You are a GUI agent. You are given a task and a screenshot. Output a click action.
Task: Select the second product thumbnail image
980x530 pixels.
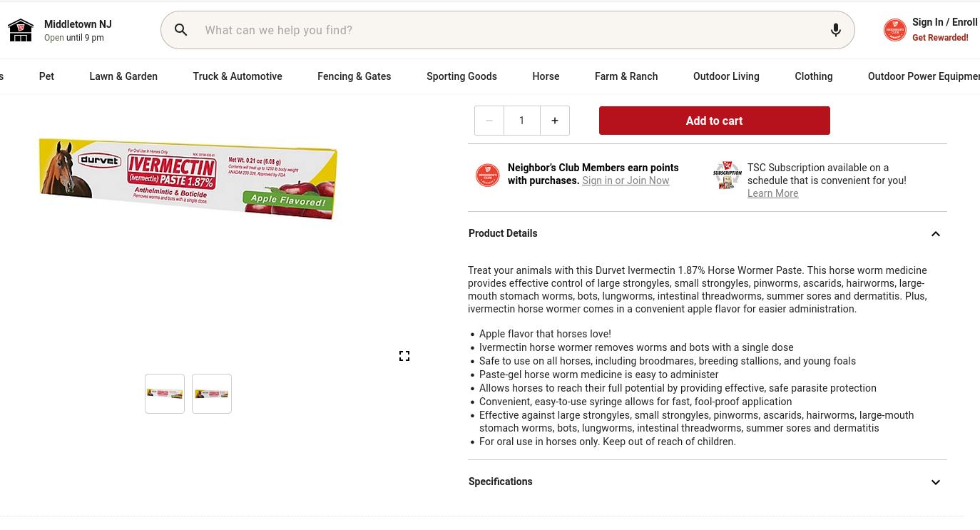[x=212, y=394]
